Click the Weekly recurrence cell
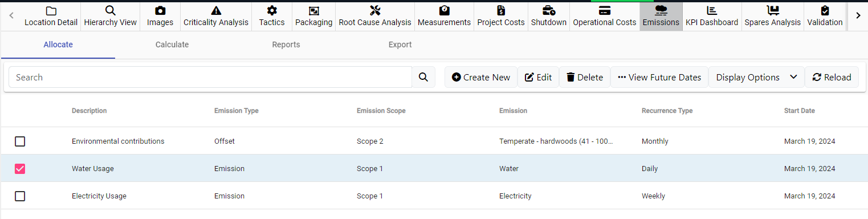 (653, 196)
